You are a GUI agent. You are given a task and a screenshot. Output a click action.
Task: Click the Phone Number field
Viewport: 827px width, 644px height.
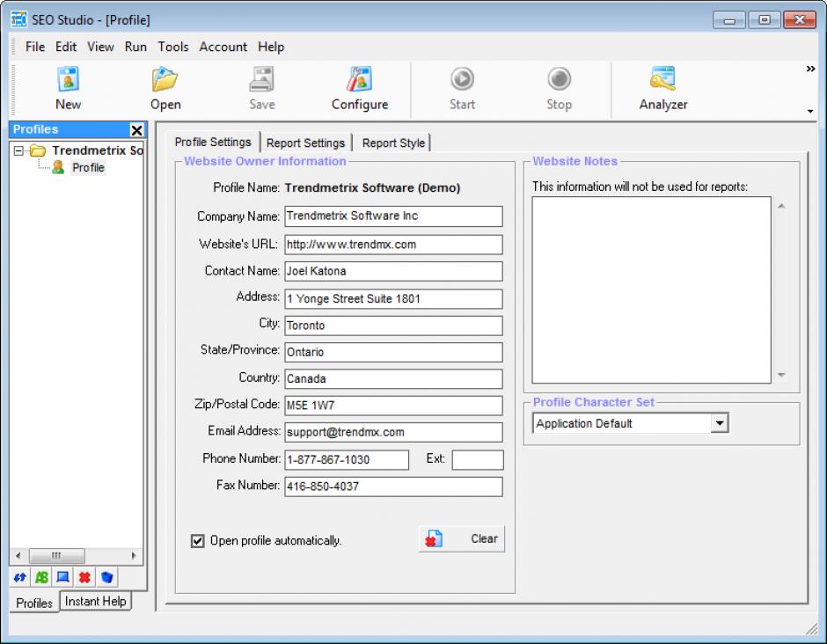(347, 460)
